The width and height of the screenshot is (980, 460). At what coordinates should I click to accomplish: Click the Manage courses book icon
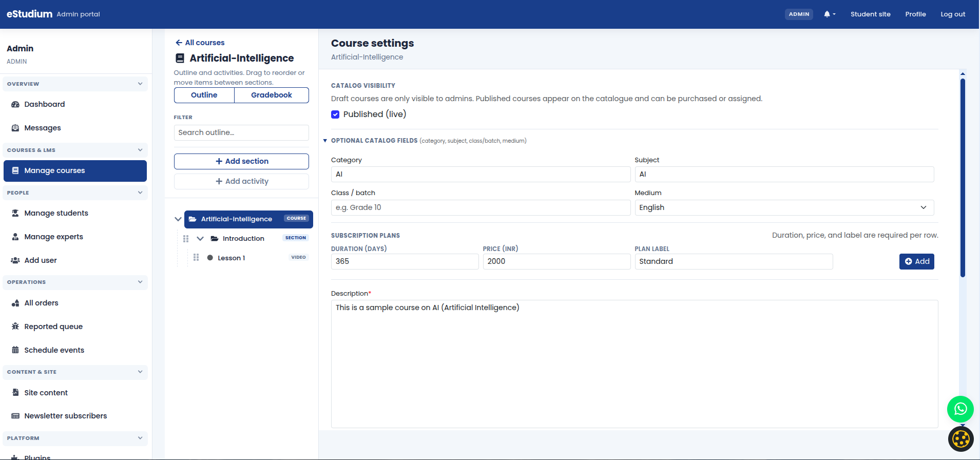point(15,170)
